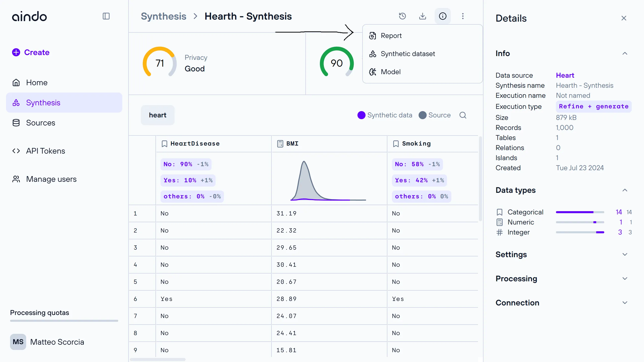Image resolution: width=644 pixels, height=362 pixels.
Task: Click the vertical table scrollbar
Action: (x=480, y=179)
